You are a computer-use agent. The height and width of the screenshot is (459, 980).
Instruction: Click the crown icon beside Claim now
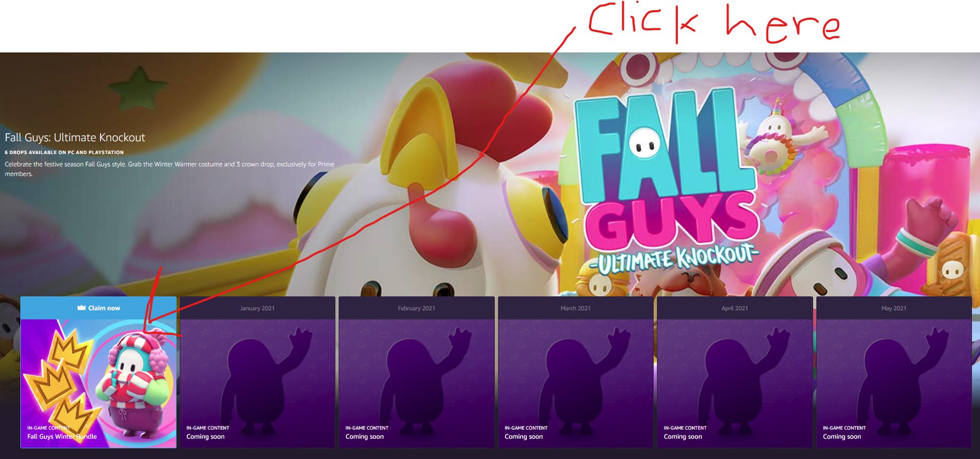click(81, 308)
